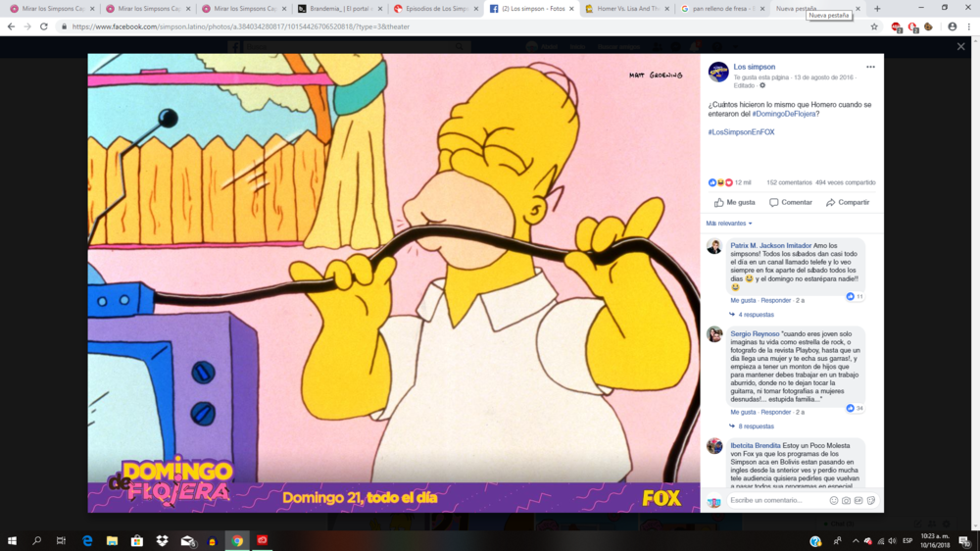
Task: Click the post privacy gear icon
Action: click(x=762, y=85)
